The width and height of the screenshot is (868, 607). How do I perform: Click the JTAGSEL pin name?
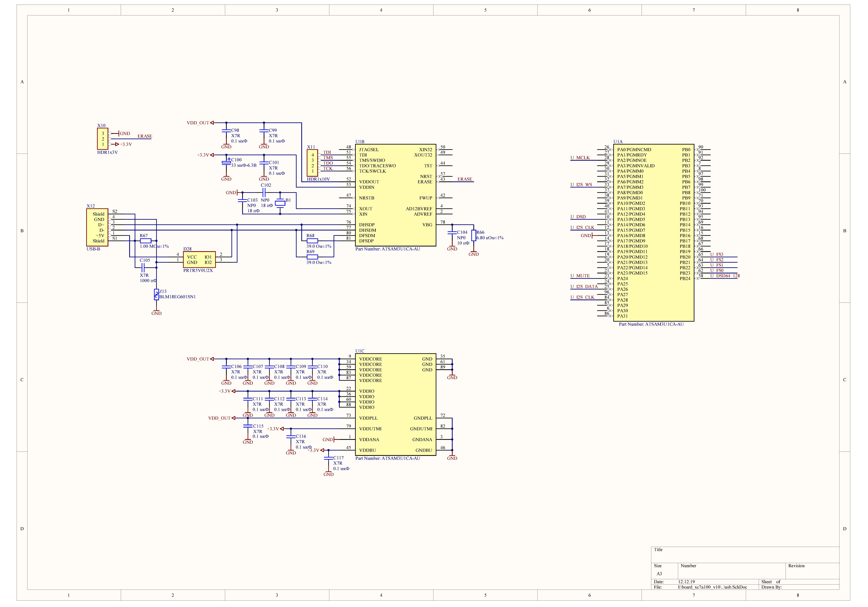point(369,150)
